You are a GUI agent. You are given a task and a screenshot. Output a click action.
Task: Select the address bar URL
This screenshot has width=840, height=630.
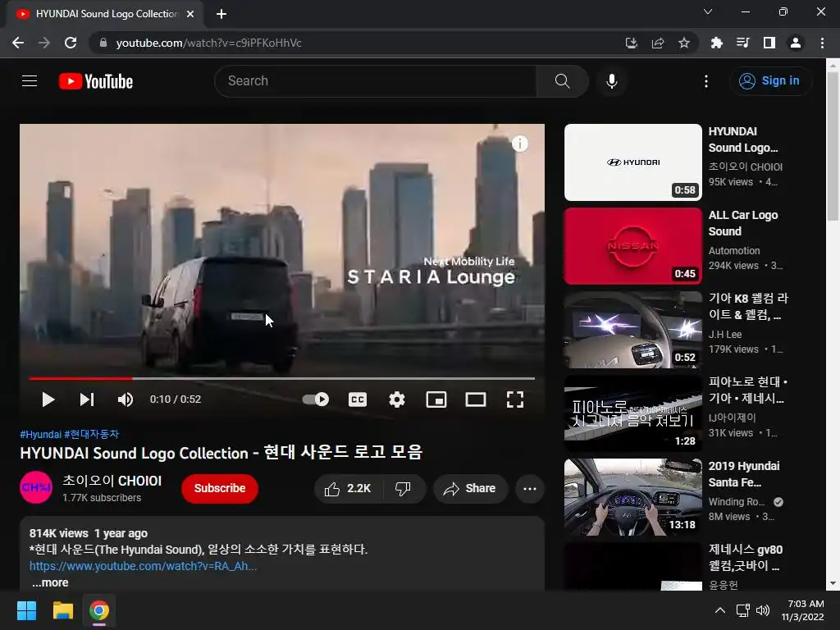[x=208, y=43]
